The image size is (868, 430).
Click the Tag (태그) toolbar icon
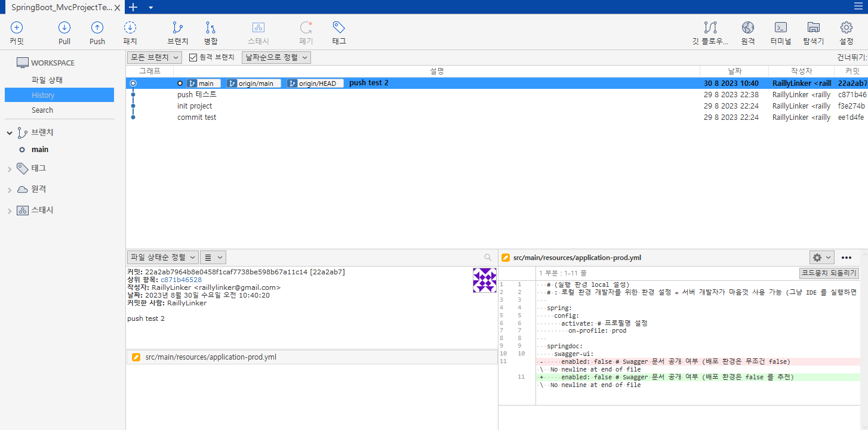click(x=339, y=27)
